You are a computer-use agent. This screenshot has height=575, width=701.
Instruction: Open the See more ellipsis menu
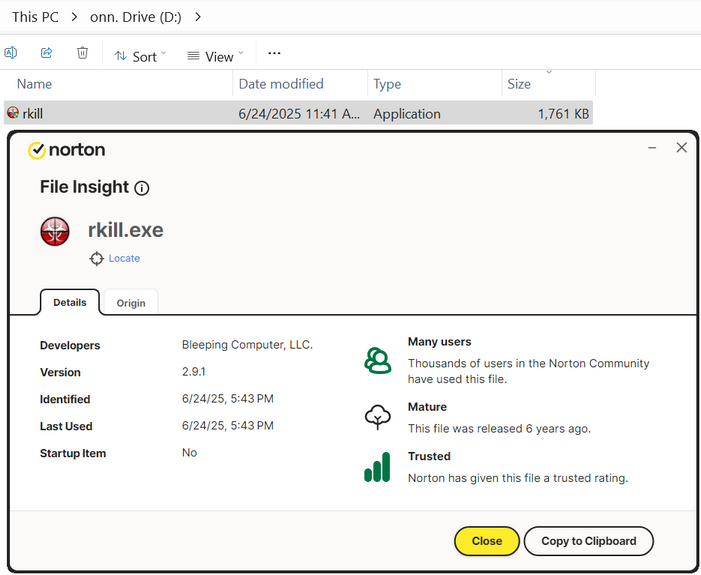coord(274,53)
